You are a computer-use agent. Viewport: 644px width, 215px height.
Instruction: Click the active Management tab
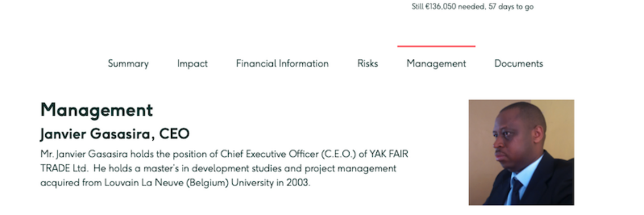(436, 64)
